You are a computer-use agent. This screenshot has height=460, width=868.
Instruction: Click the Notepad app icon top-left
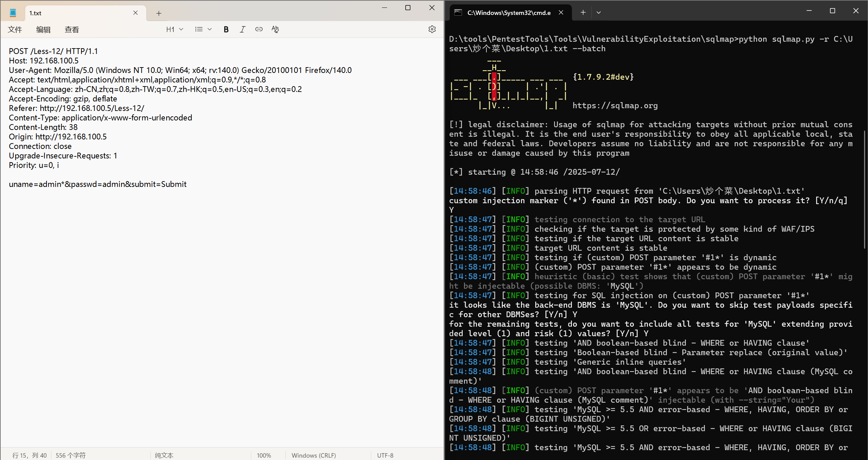coord(13,12)
